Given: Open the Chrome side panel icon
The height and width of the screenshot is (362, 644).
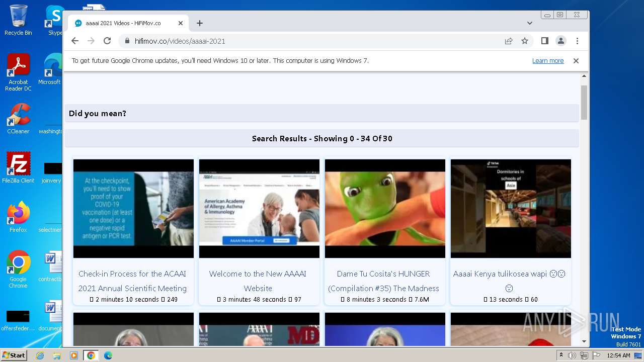Looking at the screenshot, I should [x=545, y=41].
